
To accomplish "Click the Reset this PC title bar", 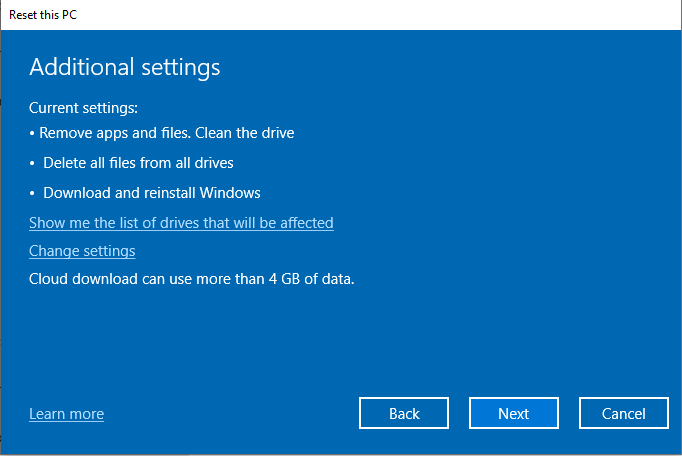I will coord(341,15).
